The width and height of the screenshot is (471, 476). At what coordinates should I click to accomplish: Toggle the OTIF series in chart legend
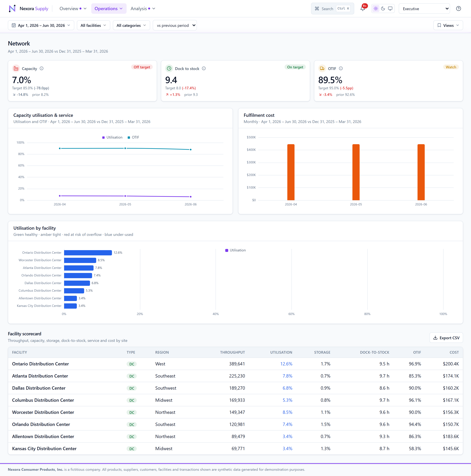click(x=133, y=137)
